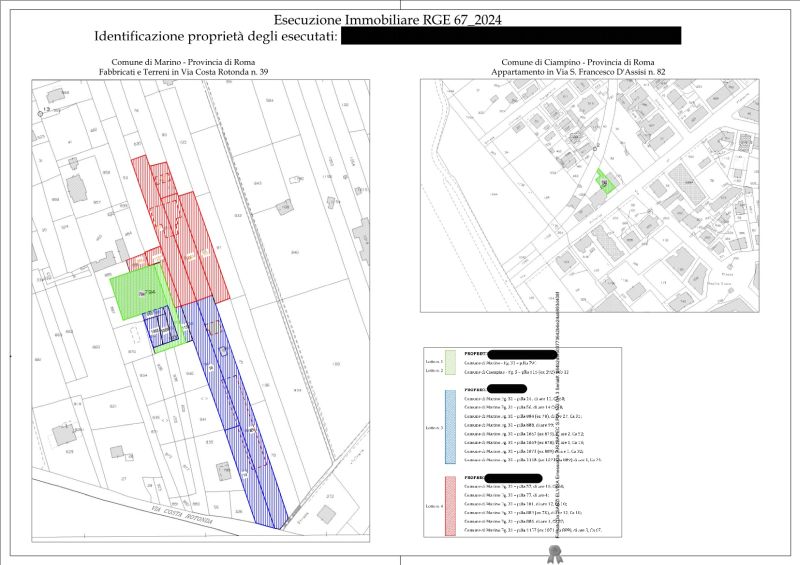Click the 'Lotto n. 3' legend label
Screen dimensions: 800x565
click(433, 425)
